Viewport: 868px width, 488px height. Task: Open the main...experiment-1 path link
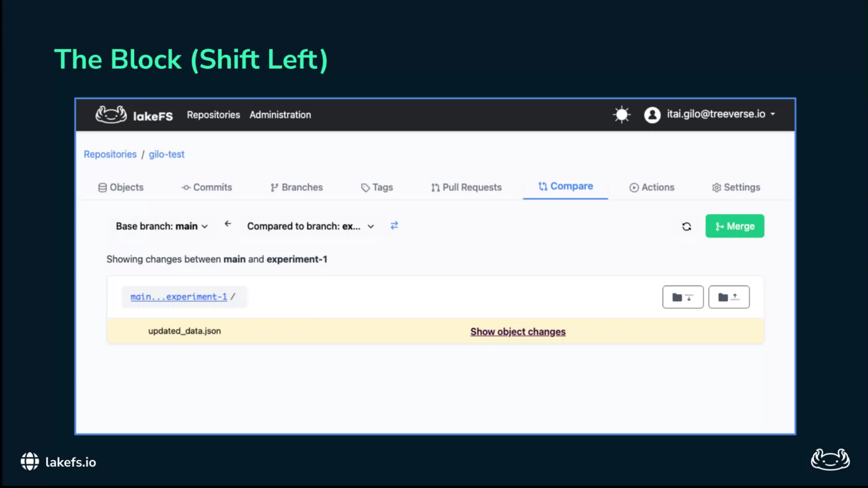tap(179, 297)
